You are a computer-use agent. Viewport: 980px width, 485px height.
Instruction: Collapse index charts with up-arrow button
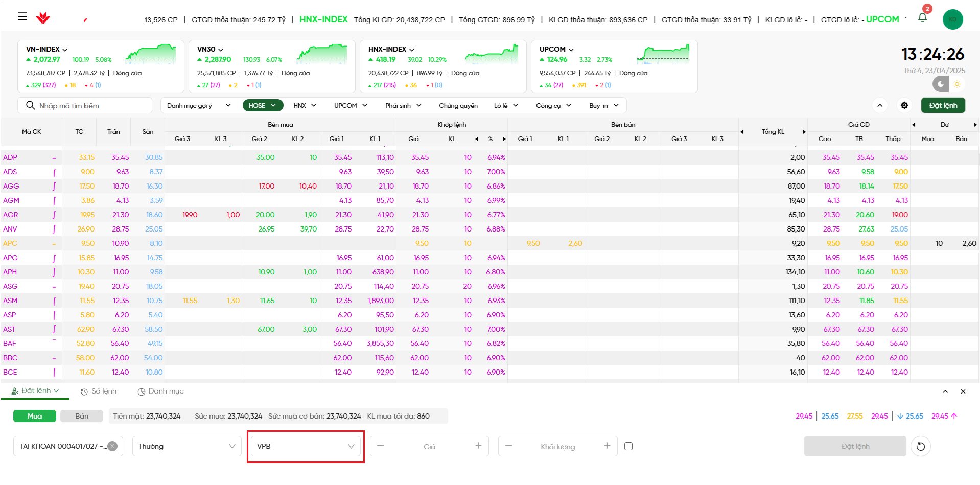(880, 105)
